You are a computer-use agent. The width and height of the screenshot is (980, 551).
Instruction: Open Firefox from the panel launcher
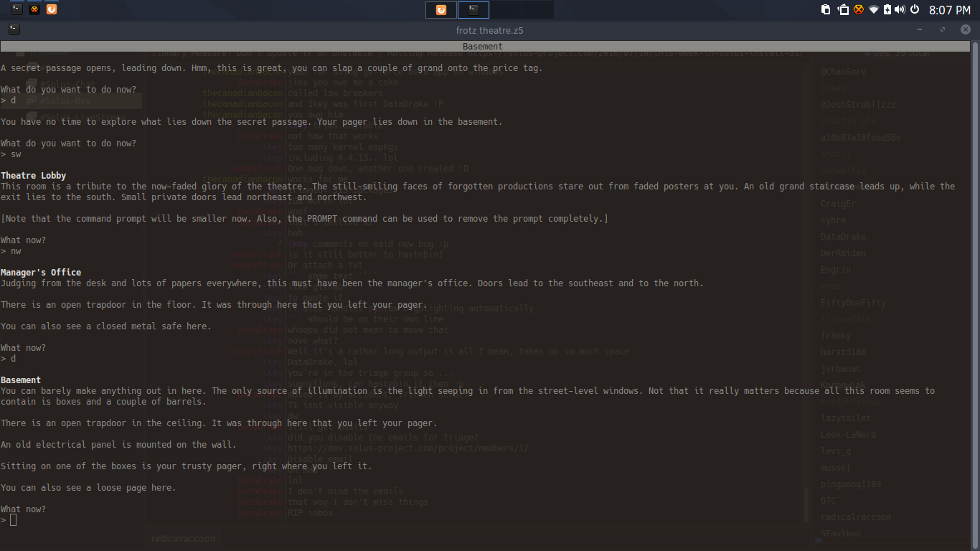[x=51, y=9]
